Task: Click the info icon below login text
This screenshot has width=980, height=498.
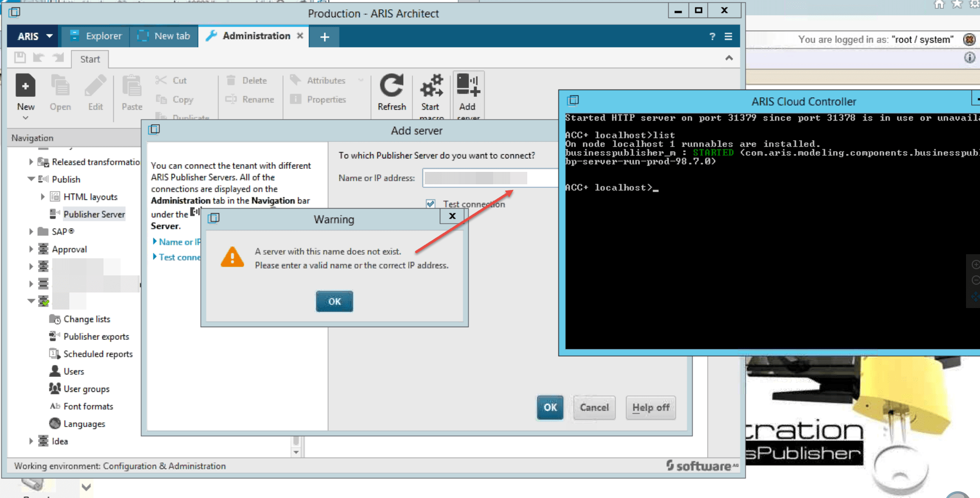Action: pyautogui.click(x=970, y=57)
